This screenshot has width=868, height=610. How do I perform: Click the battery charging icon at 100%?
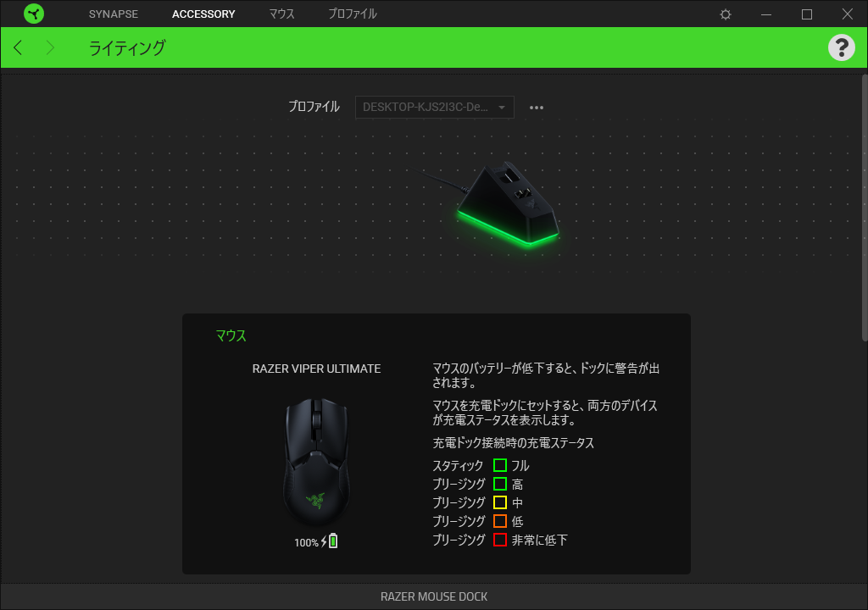(x=330, y=541)
